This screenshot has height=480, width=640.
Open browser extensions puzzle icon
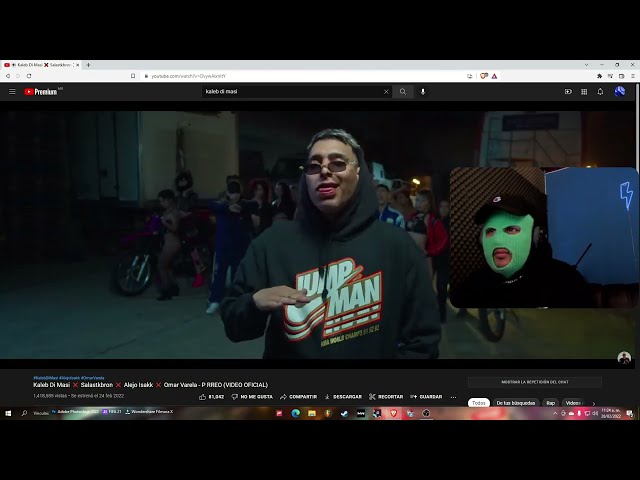click(599, 76)
